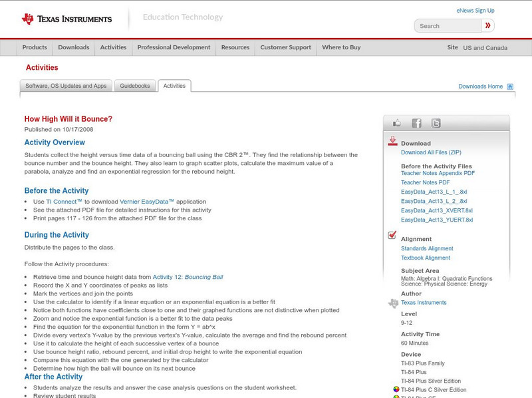Viewport: 532px width, 398px height.
Task: Open the Downloads menu
Action: click(74, 47)
